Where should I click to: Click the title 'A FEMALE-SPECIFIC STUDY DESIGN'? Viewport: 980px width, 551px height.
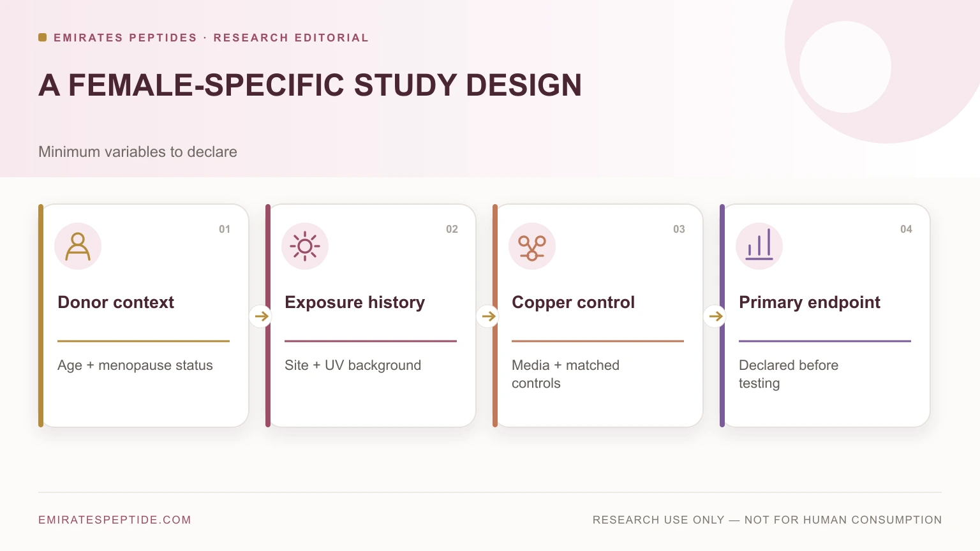click(310, 85)
